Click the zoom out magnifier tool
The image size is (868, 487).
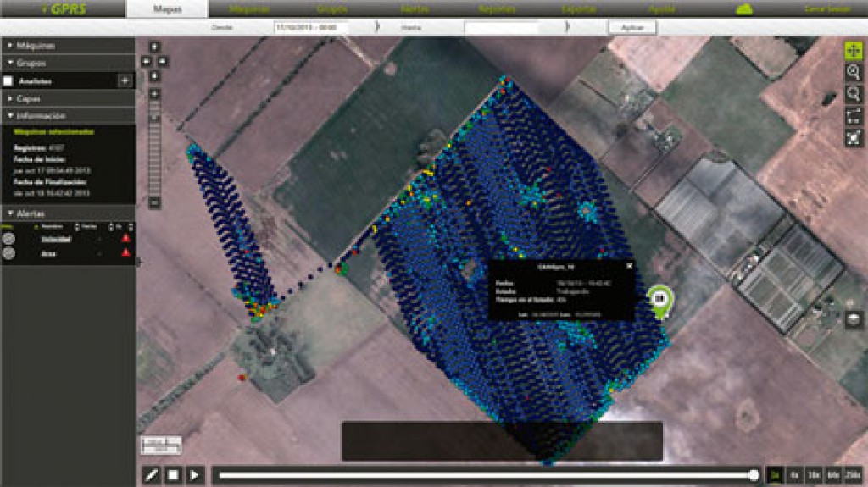854,94
